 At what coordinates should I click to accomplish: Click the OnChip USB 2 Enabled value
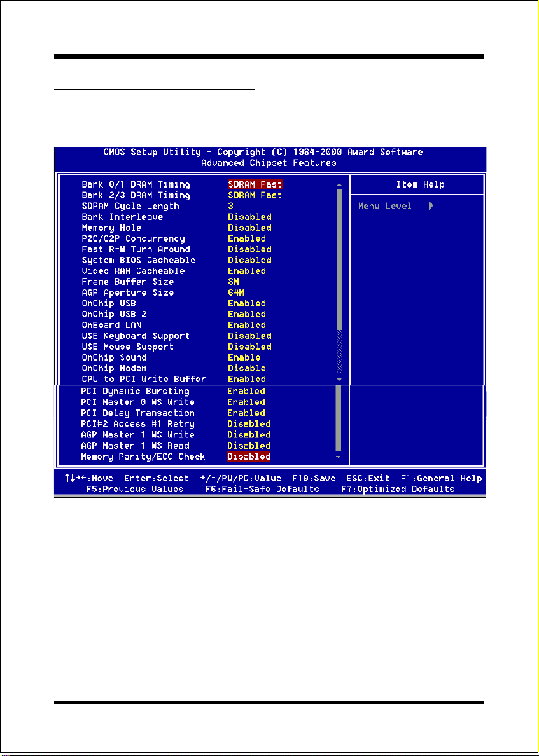pos(247,314)
